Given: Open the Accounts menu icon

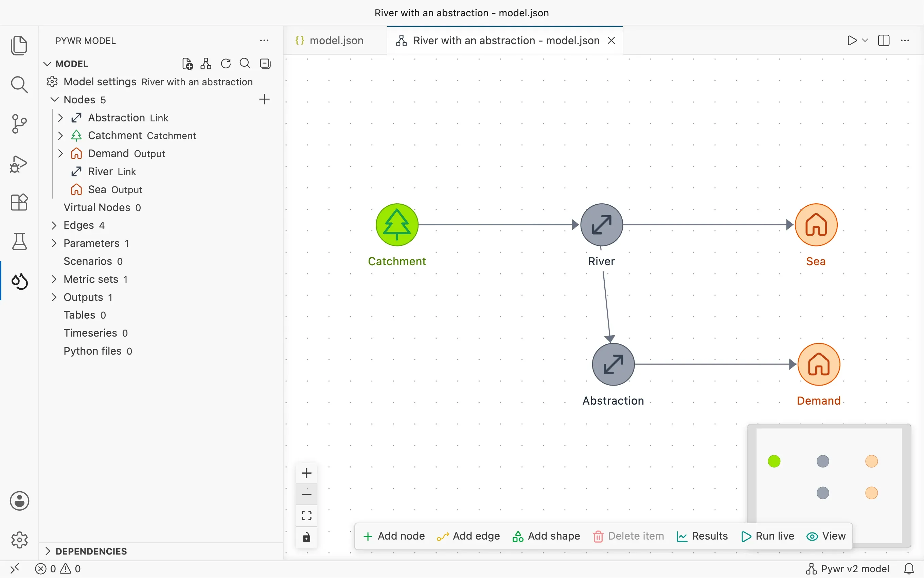Looking at the screenshot, I should (x=19, y=501).
